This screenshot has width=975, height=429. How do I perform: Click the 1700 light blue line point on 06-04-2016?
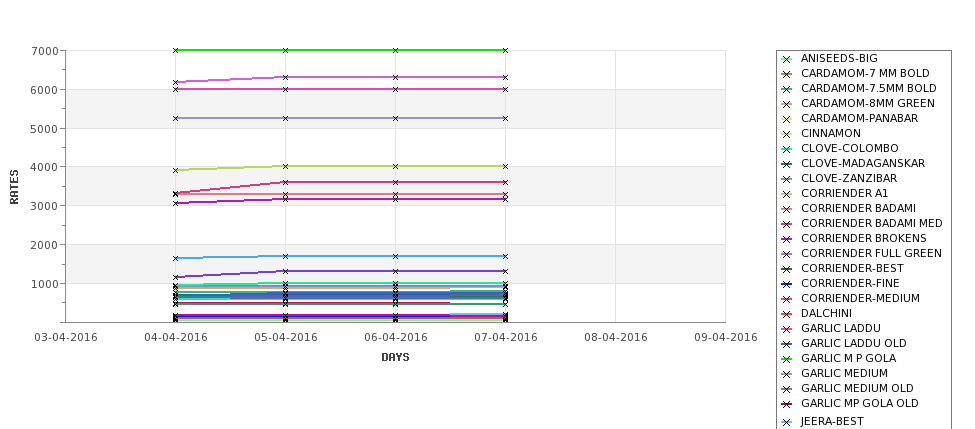395,256
